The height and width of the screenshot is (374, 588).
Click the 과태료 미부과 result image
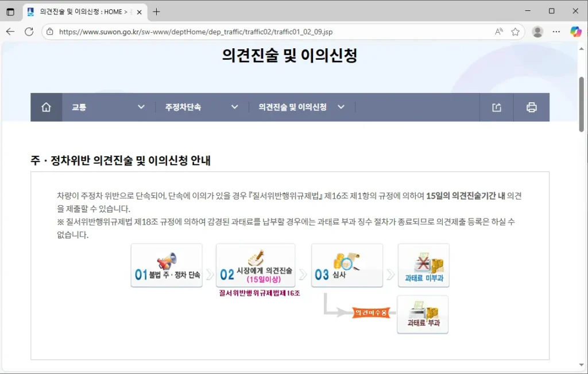423,265
